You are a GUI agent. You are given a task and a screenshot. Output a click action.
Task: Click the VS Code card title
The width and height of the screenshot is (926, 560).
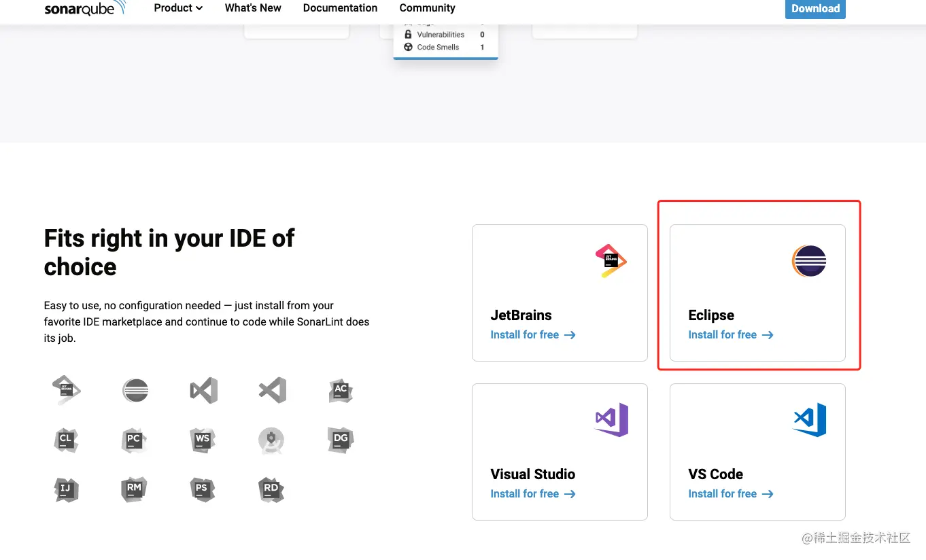point(715,474)
